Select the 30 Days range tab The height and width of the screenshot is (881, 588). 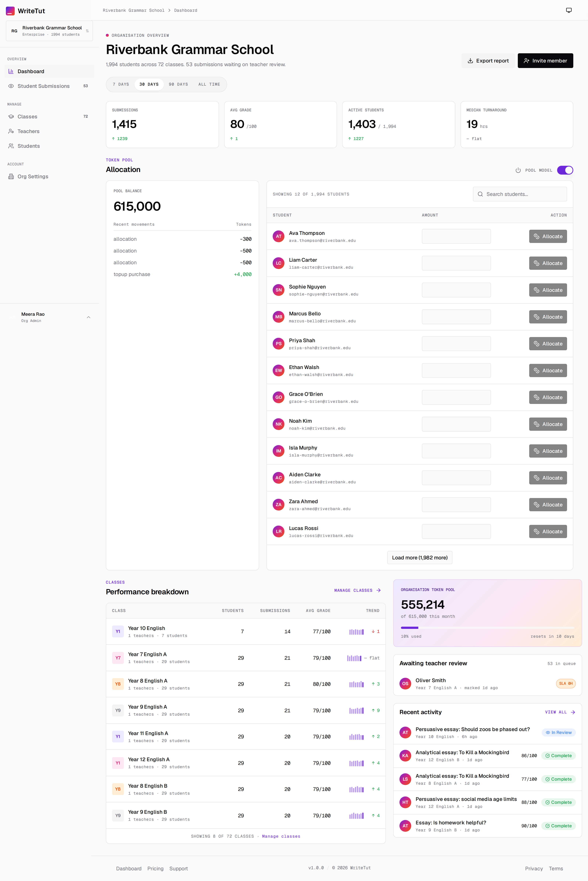point(149,84)
